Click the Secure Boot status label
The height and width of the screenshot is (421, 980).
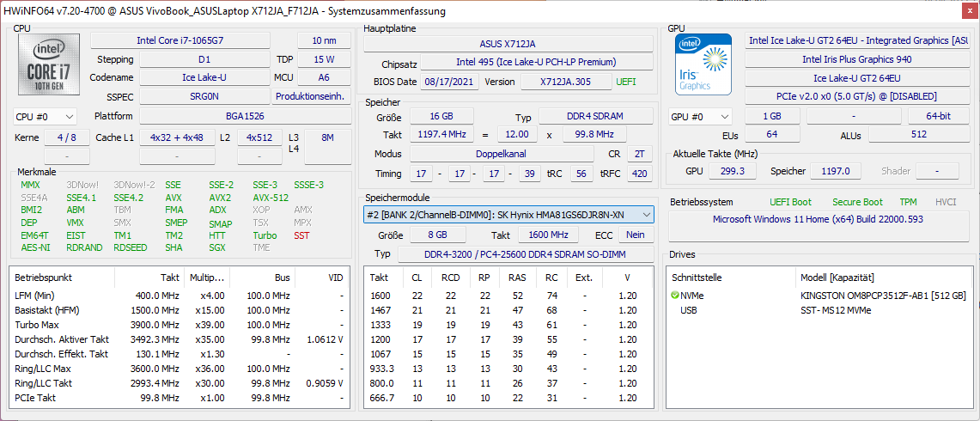click(x=858, y=202)
